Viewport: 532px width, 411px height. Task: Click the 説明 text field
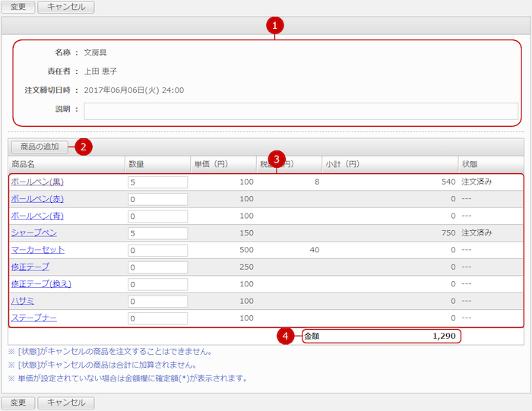click(301, 111)
